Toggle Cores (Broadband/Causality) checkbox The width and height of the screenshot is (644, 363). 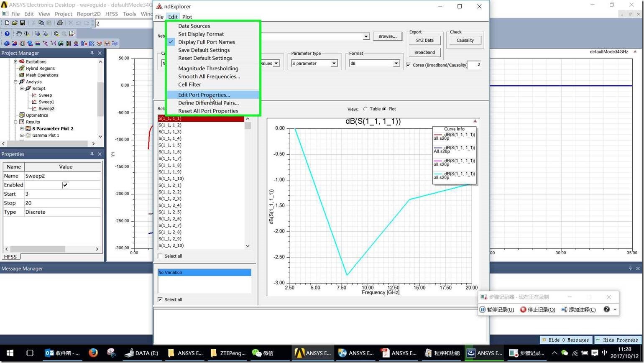coord(408,65)
